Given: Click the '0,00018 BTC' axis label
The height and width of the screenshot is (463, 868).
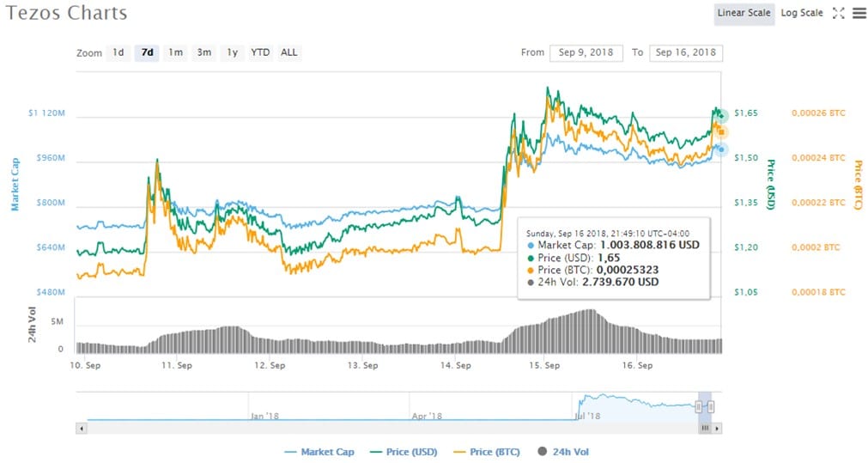Looking at the screenshot, I should point(818,292).
